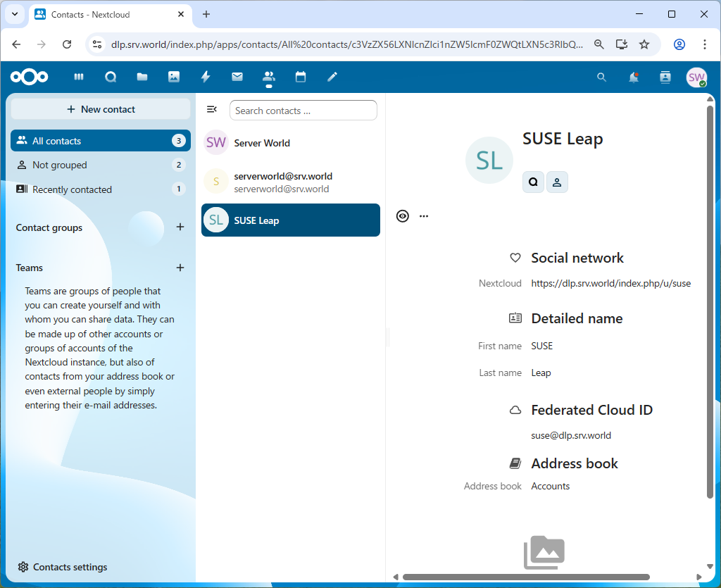Select the Contacts - Nextcloud tab
Screen dimensions: 721x588
coord(111,14)
